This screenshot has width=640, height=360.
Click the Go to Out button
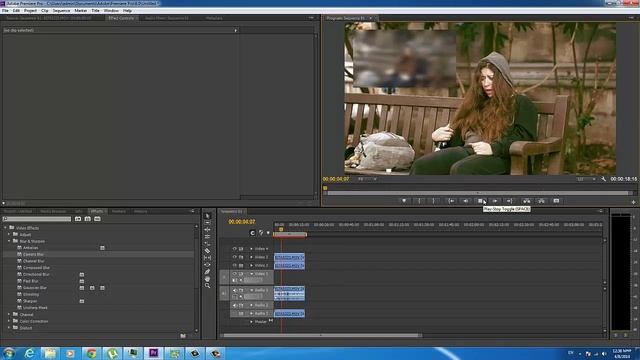tap(509, 201)
